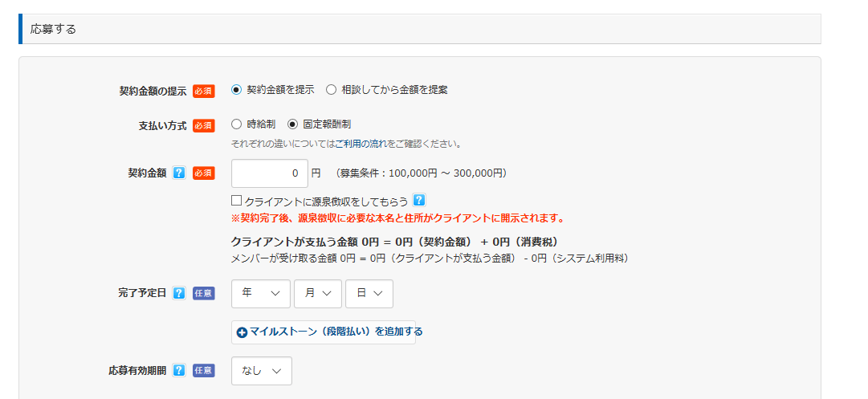Image resolution: width=868 pixels, height=399 pixels.
Task: Open the 完了予定日 help question-mark icon
Action: [x=179, y=293]
